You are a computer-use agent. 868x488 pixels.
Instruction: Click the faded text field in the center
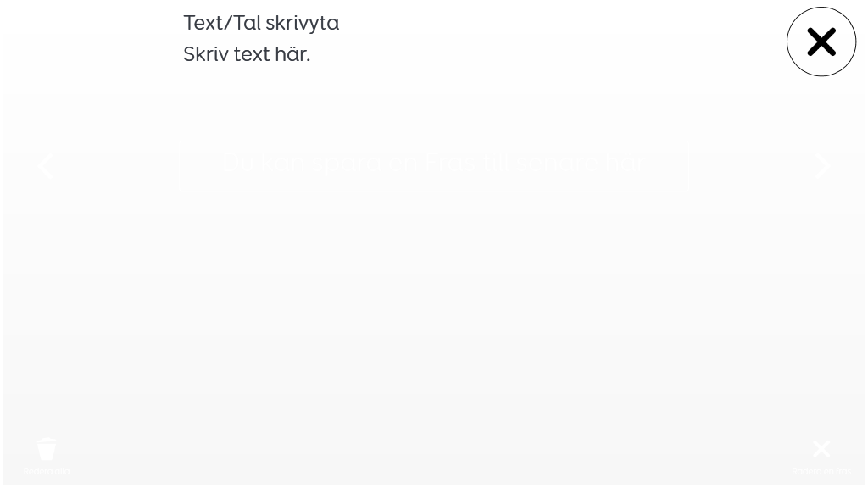click(433, 164)
